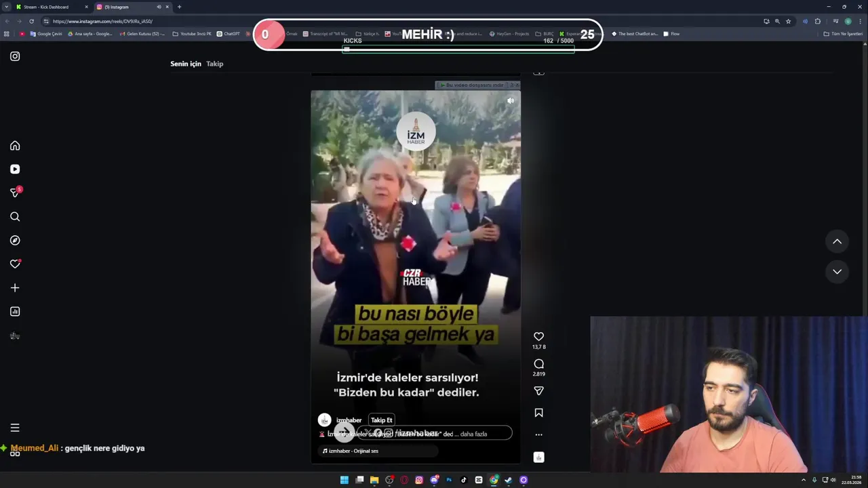Open the Flow bookmark
Image resolution: width=868 pixels, height=488 pixels.
[x=671, y=34]
